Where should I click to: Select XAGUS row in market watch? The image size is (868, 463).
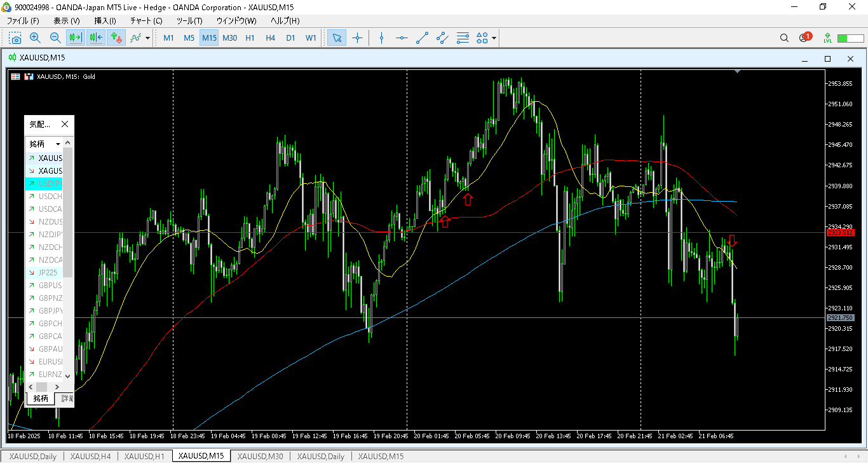[x=44, y=170]
